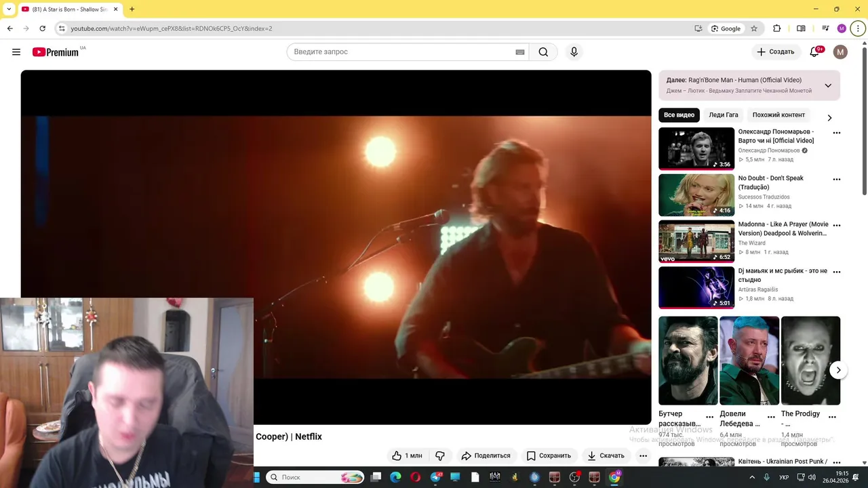
Task: Open Microsoft Edge from taskbar
Action: click(x=395, y=477)
